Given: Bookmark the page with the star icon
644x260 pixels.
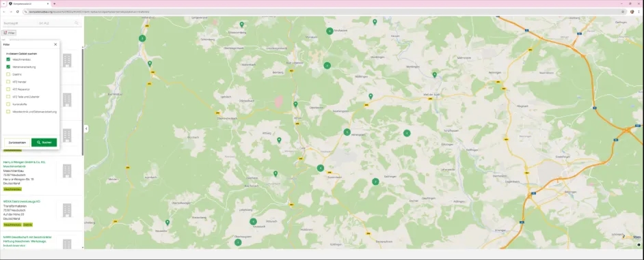Looking at the screenshot, I should pos(623,12).
